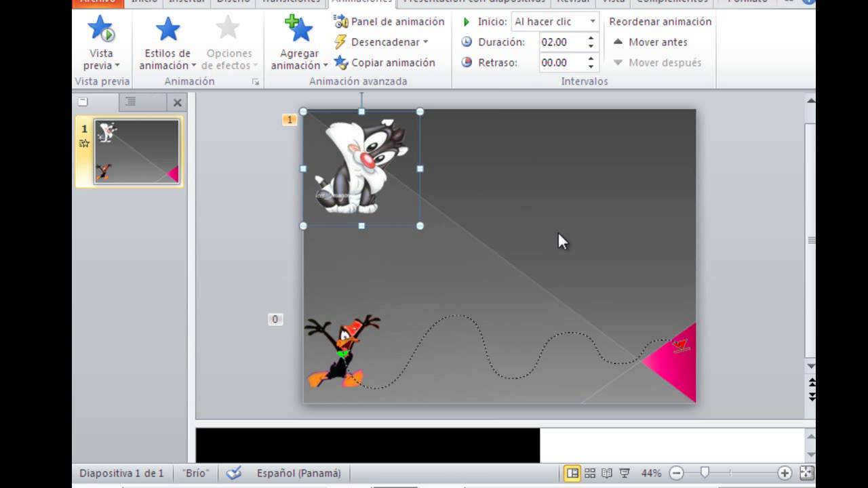Screen dimensions: 868x488
Task: Click the green Inicio play icon
Action: [x=467, y=22]
